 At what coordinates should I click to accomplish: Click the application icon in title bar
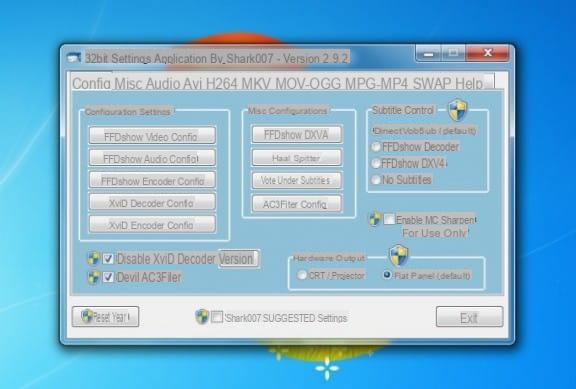[74, 58]
